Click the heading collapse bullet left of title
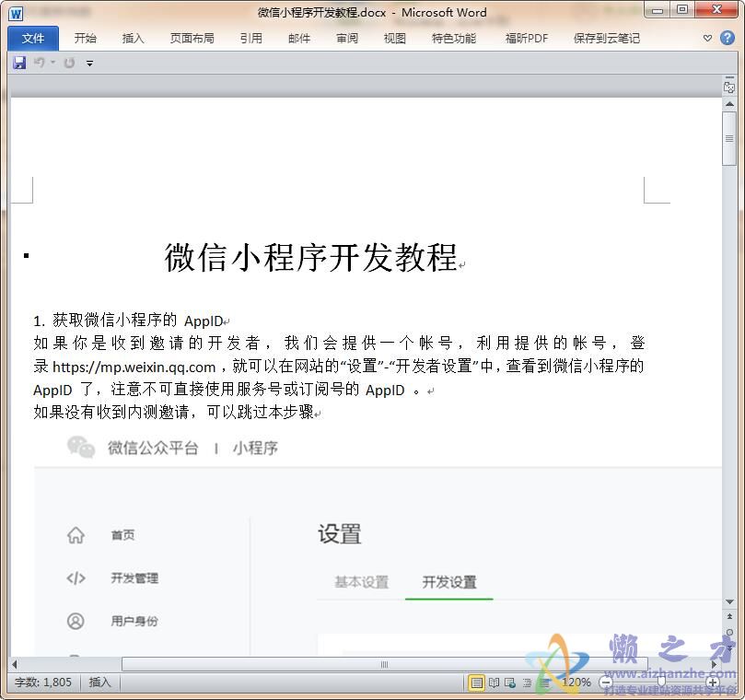The width and height of the screenshot is (745, 700). [27, 256]
